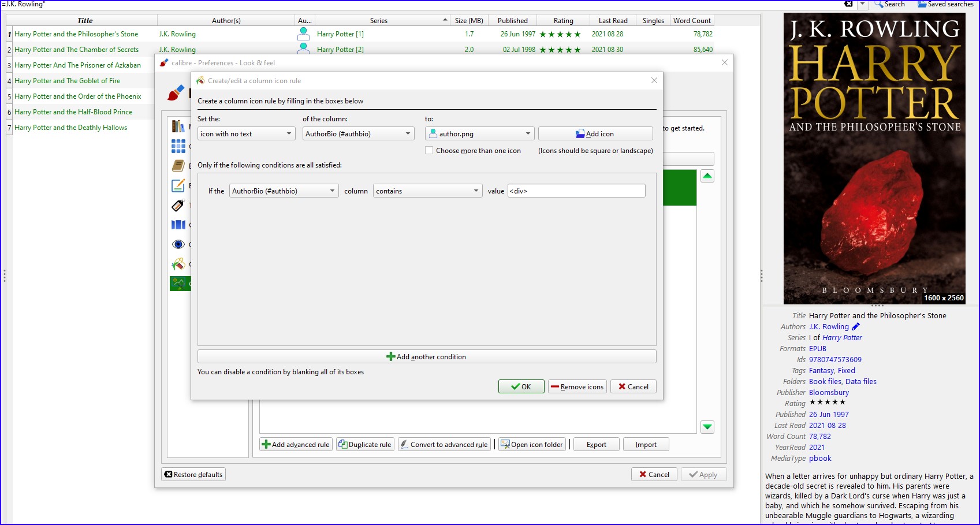
Task: Open Column coloring paint bucket tab
Action: pos(178,264)
